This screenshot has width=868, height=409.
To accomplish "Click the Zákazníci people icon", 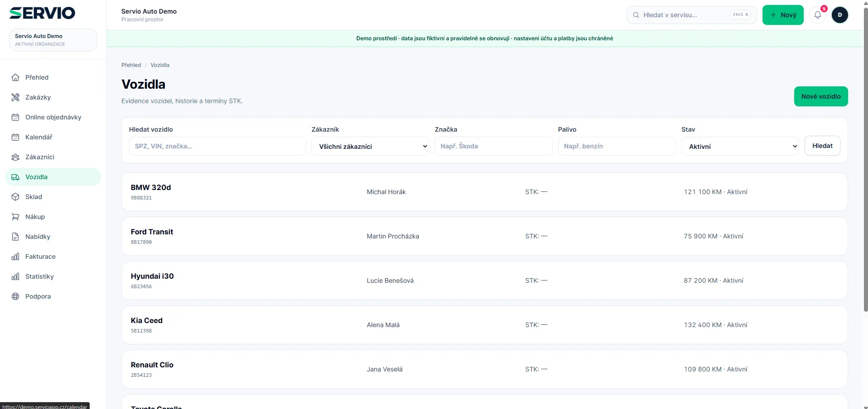I will (x=15, y=157).
